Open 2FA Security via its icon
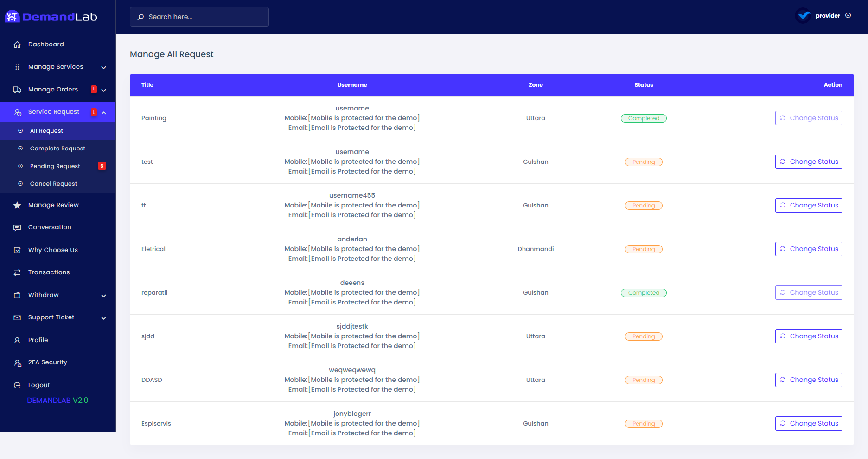The image size is (868, 459). click(17, 362)
